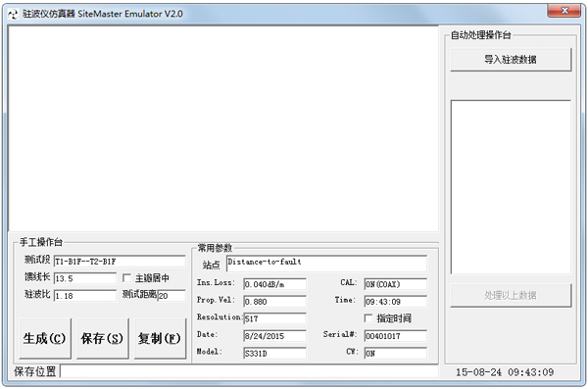Click the Ins. Loss field
Viewport: 588px width, 389px height.
[x=274, y=284]
